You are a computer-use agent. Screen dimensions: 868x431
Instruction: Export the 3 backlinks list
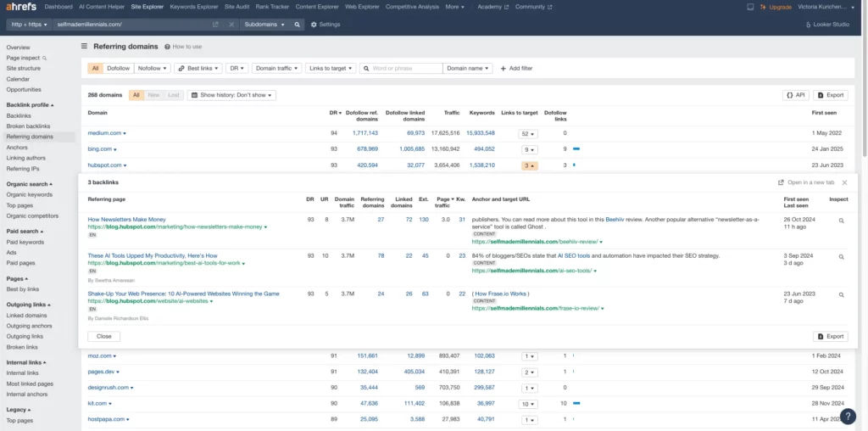[x=831, y=336]
